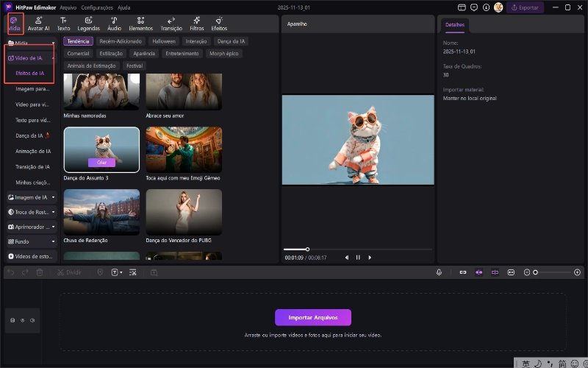Toggle track visibility eye icon

[23, 321]
